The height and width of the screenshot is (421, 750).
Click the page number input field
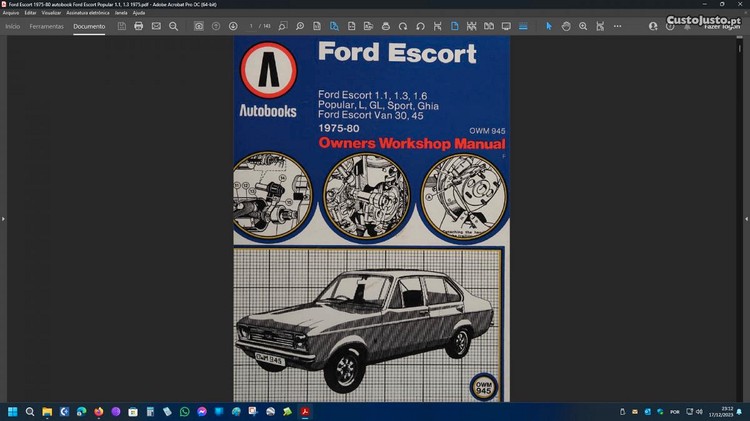253,26
